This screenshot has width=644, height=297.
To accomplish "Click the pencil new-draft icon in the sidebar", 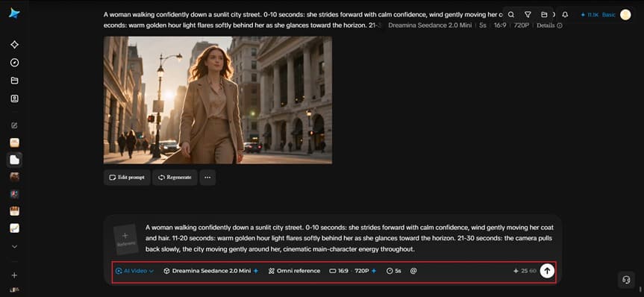I will tap(14, 125).
